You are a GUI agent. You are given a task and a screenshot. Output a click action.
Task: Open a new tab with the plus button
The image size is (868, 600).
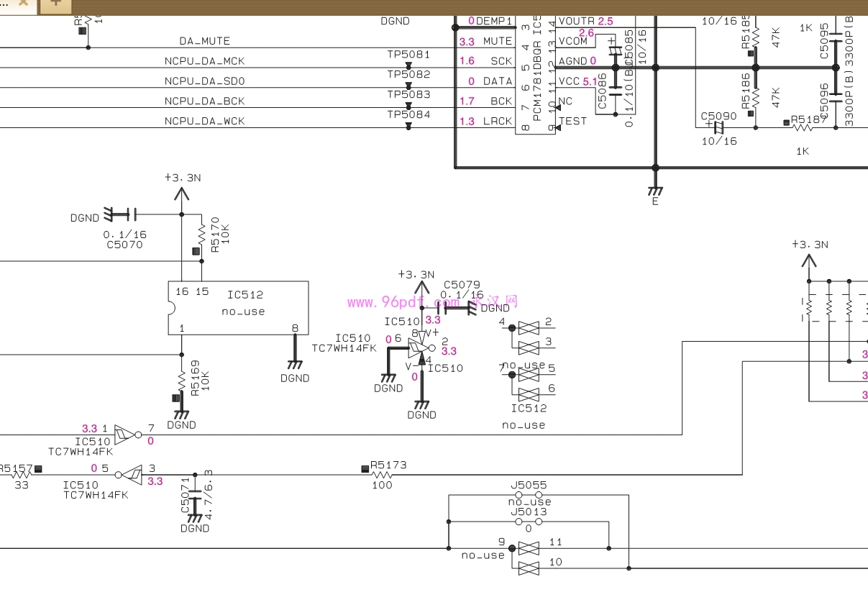55,4
